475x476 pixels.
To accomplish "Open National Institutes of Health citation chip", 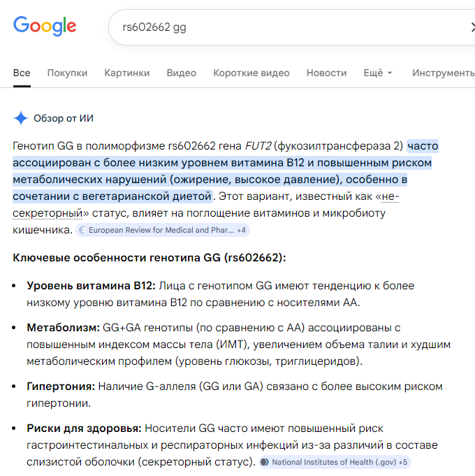I will [335, 462].
